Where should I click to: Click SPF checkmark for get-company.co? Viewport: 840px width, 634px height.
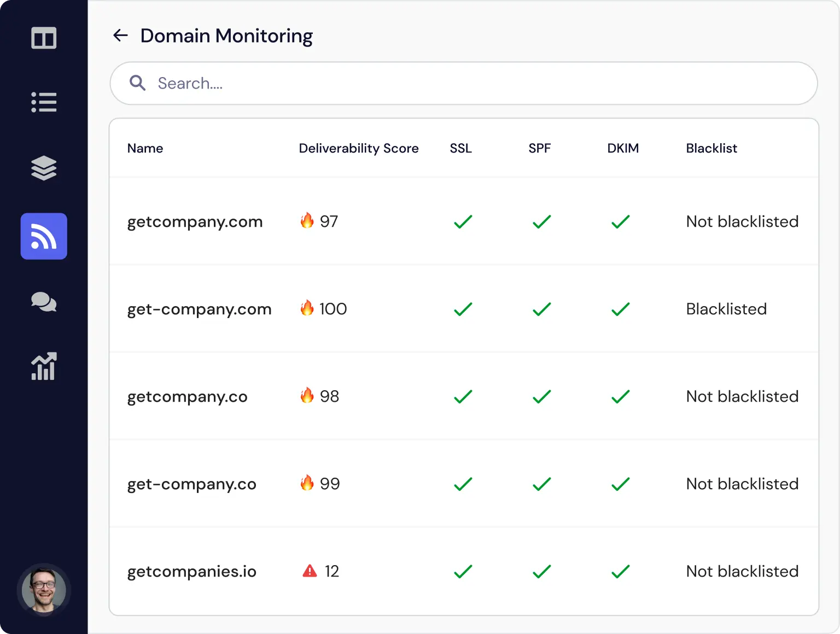[x=541, y=484]
